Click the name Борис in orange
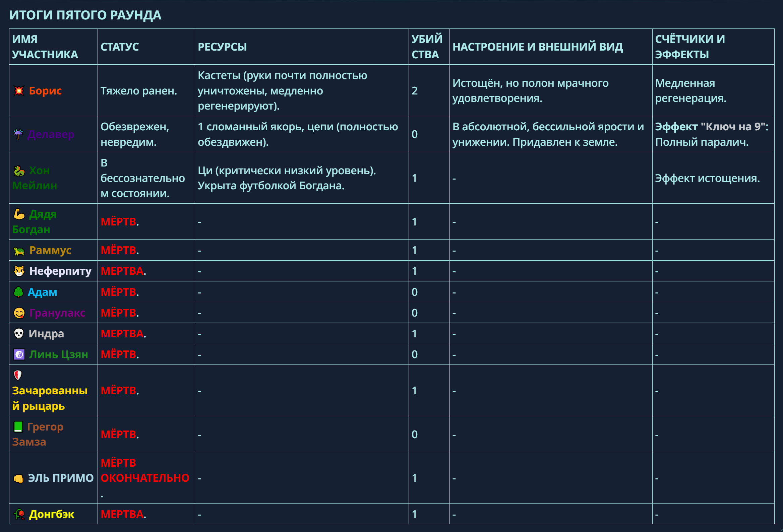 [x=45, y=90]
